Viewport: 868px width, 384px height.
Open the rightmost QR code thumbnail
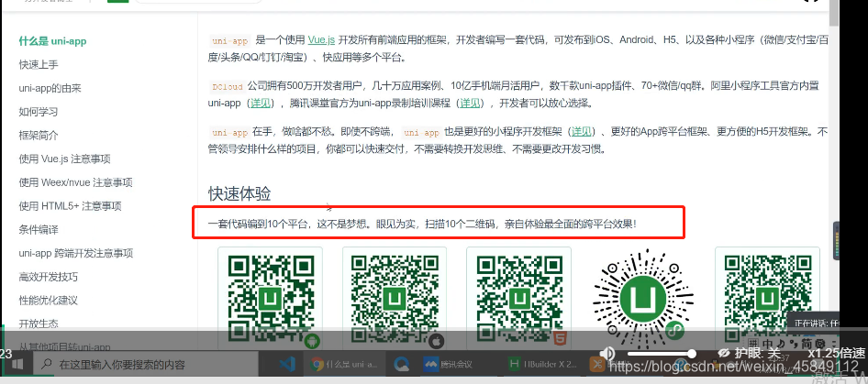767,298
